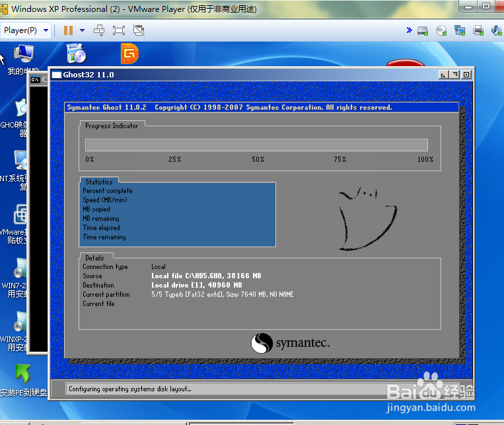Click the Ghost mascot drawing
Viewport: 504px width, 425px height.
coord(368,218)
